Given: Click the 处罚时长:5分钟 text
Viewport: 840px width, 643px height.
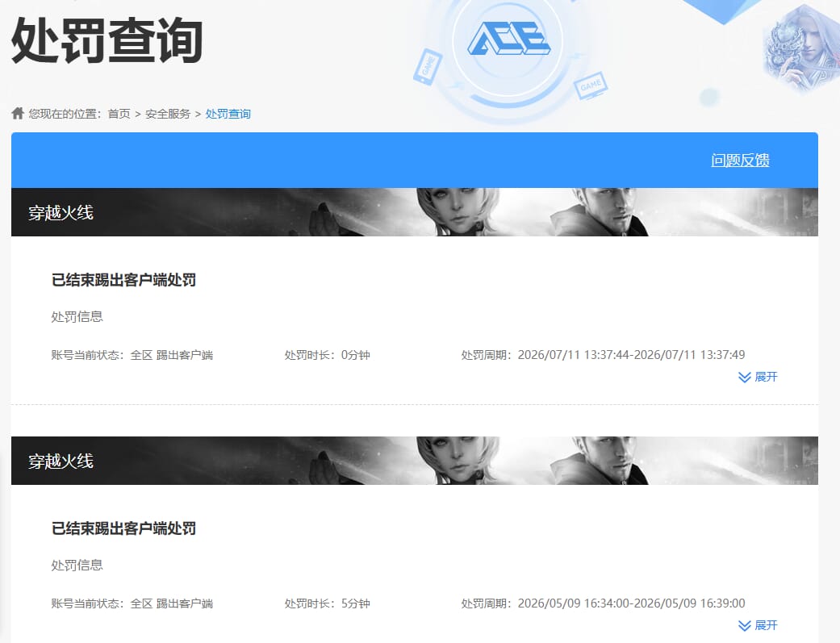Looking at the screenshot, I should click(328, 603).
